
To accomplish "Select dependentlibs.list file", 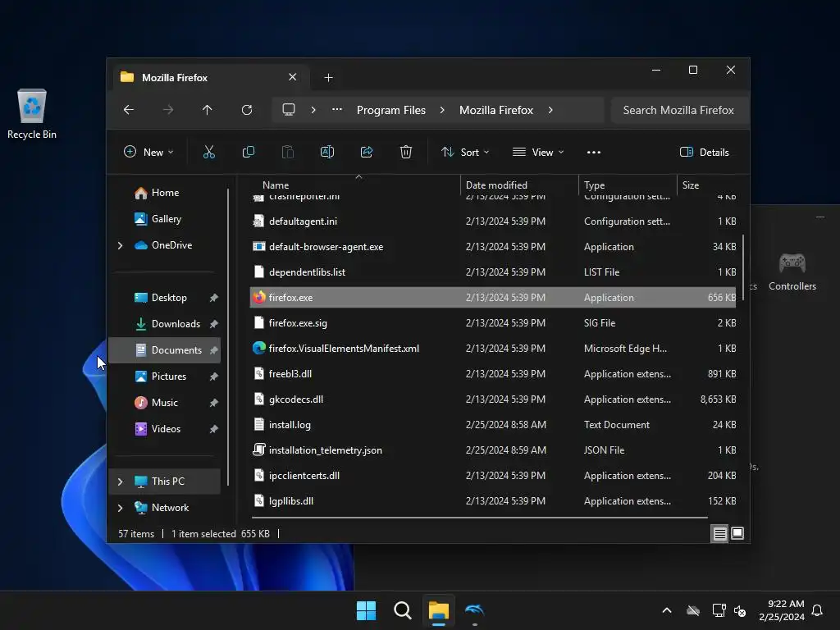I will (x=493, y=272).
